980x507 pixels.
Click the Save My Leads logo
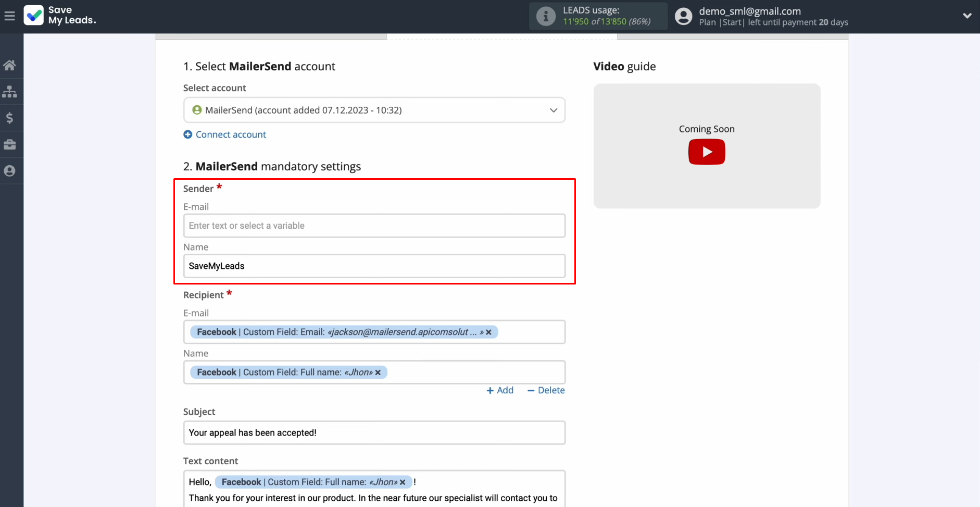coord(60,16)
